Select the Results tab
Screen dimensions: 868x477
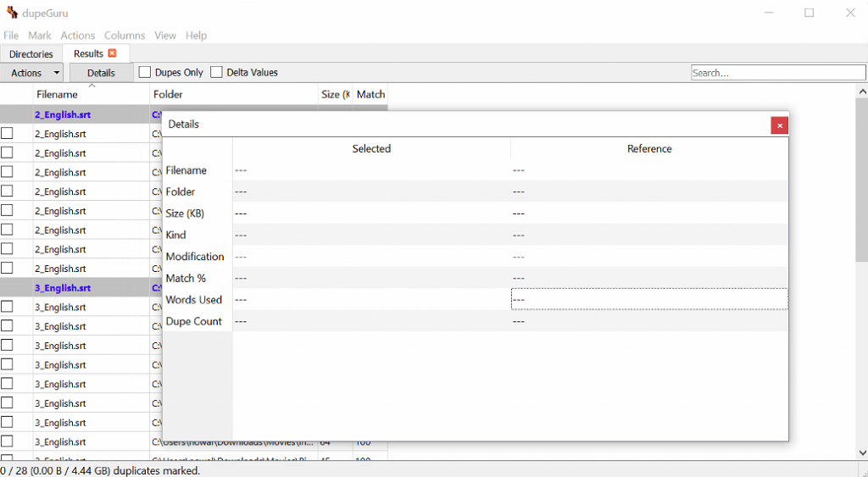tap(88, 53)
